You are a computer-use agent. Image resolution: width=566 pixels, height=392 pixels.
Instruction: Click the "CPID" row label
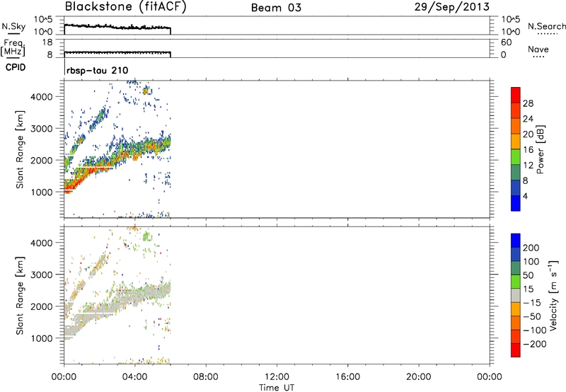(x=16, y=67)
